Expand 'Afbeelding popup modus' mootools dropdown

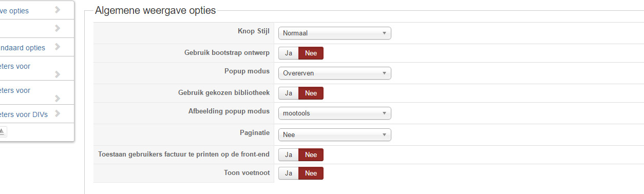335,113
